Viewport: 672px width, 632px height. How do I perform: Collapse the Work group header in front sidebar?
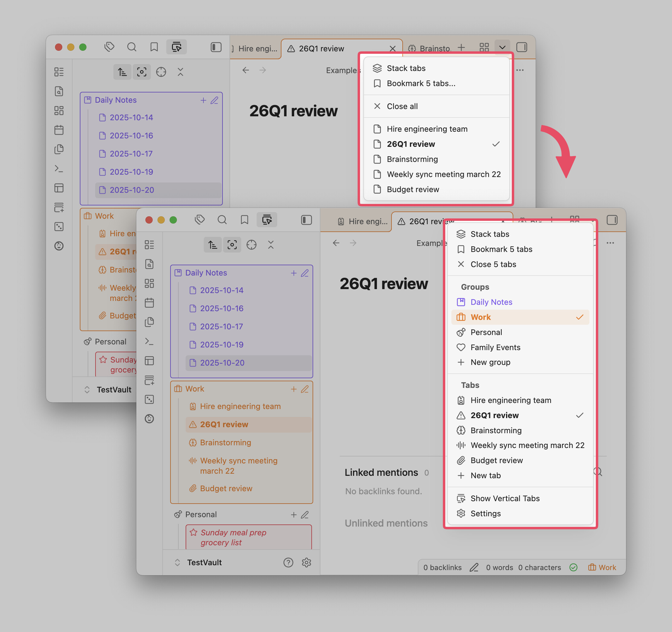(194, 389)
